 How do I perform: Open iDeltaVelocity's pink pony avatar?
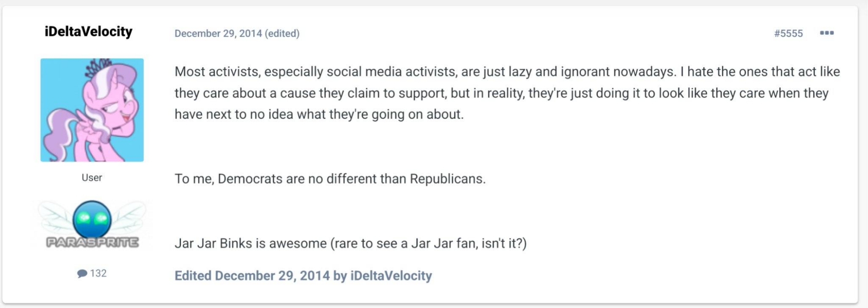pyautogui.click(x=92, y=110)
